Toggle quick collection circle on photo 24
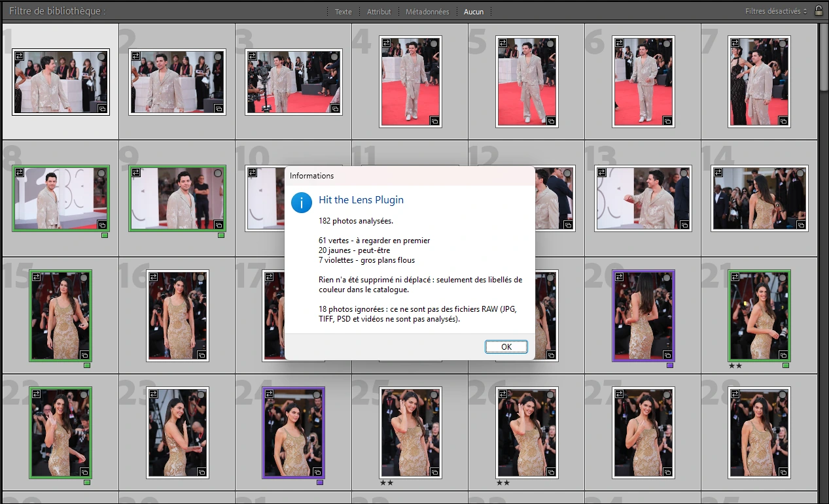Image resolution: width=829 pixels, height=504 pixels. 317,394
